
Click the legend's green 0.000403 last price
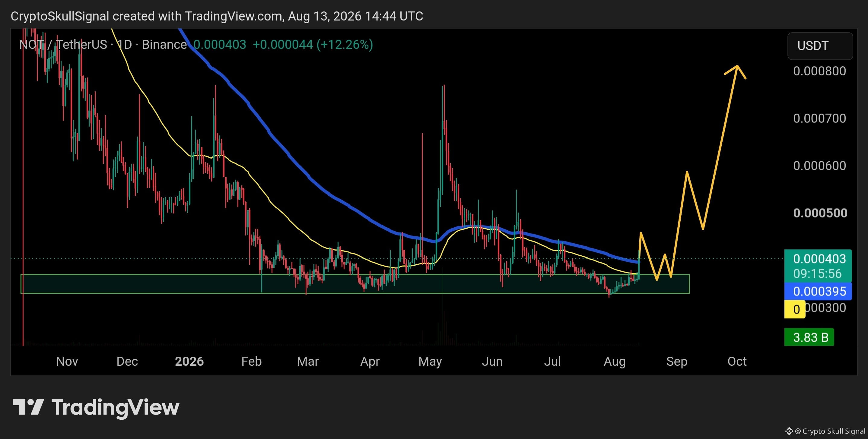coord(220,44)
